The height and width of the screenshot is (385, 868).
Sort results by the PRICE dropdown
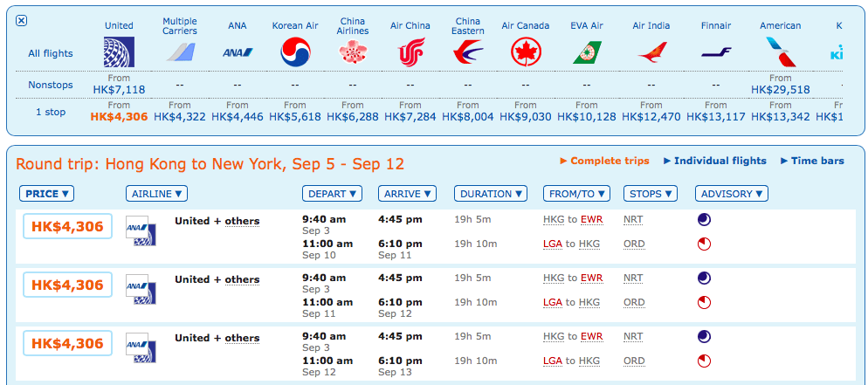[47, 194]
